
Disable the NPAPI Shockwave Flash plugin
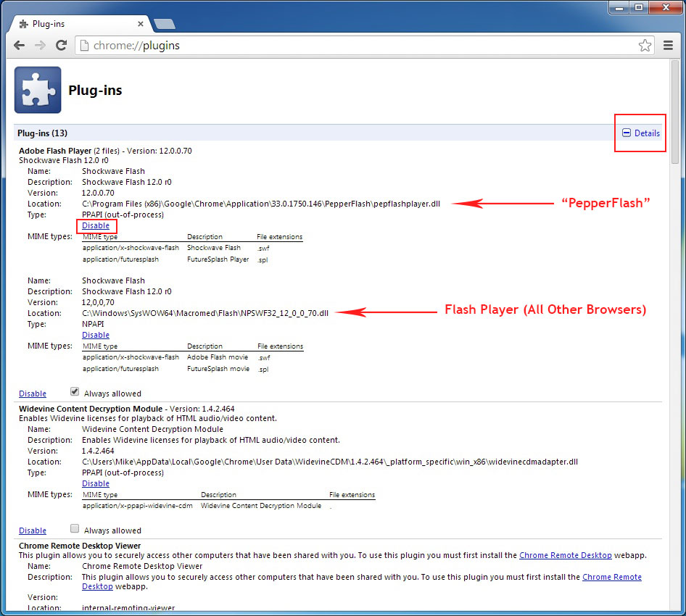point(96,335)
